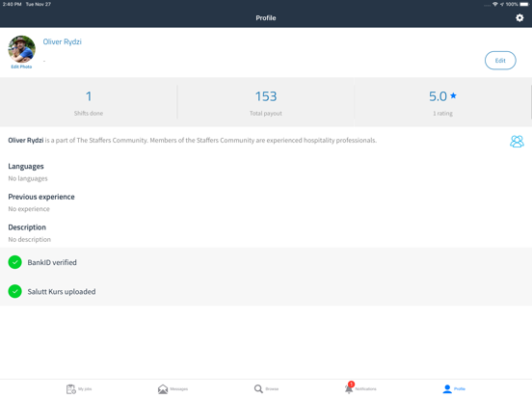Open settings via the gear icon

(519, 17)
